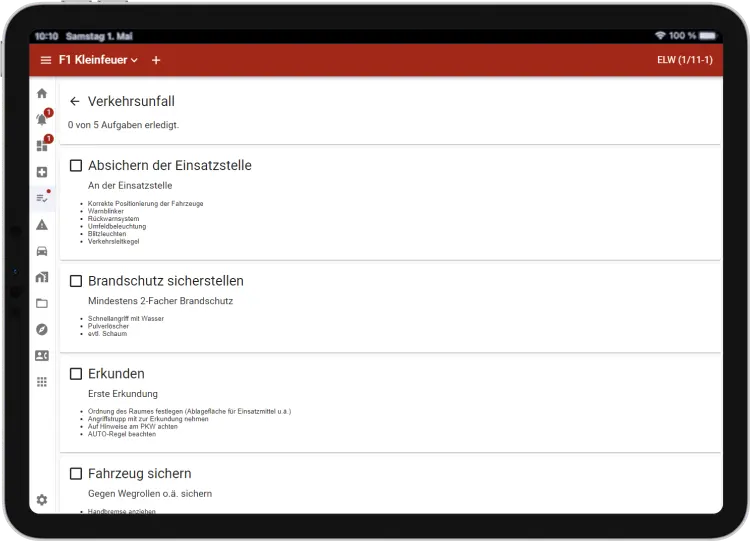Screen dimensions: 750x541
Task: Tap the 10:10 clock in status bar
Action: (46, 36)
